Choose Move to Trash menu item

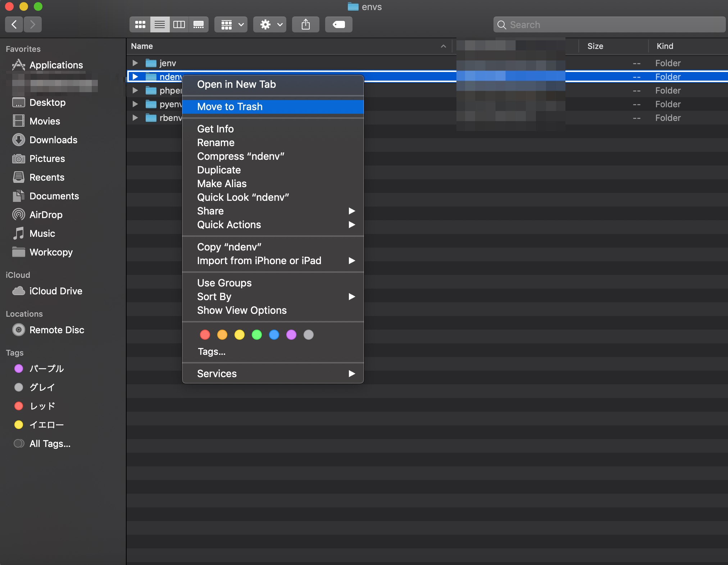(x=230, y=107)
